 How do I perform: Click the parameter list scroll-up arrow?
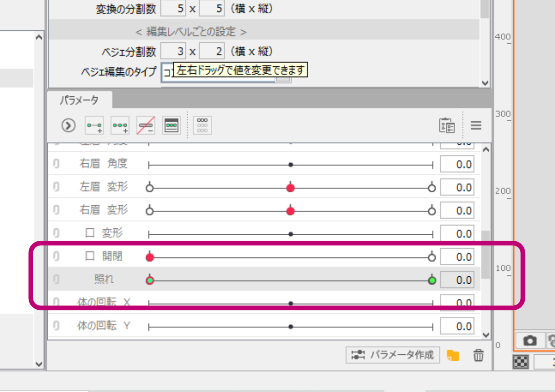(486, 150)
